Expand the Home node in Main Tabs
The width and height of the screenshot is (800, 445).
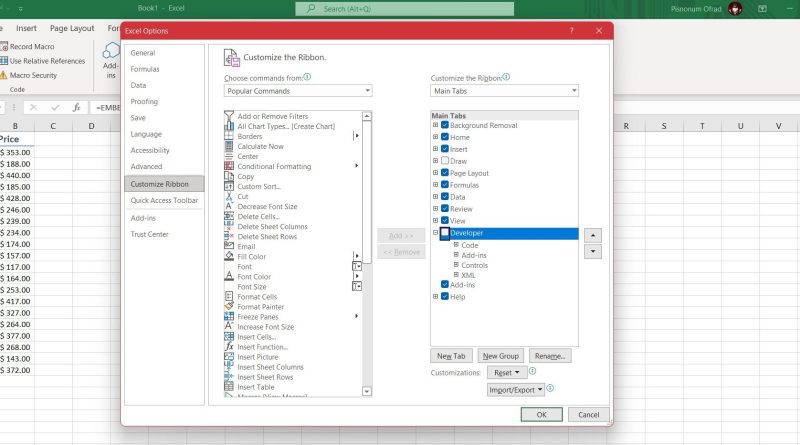pyautogui.click(x=435, y=137)
